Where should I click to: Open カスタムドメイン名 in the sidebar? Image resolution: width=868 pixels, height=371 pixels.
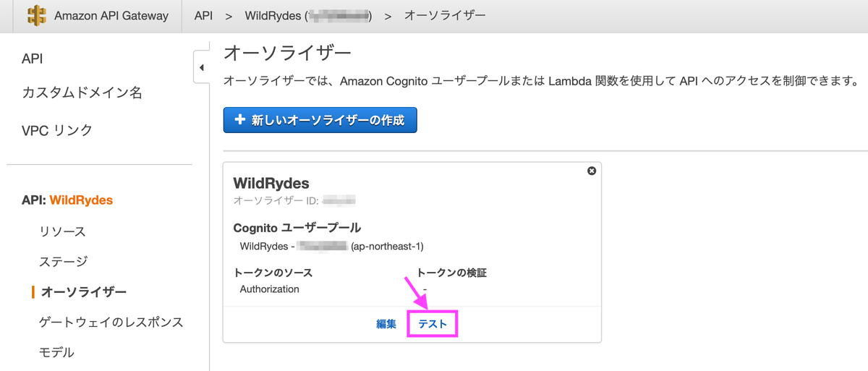tap(82, 93)
